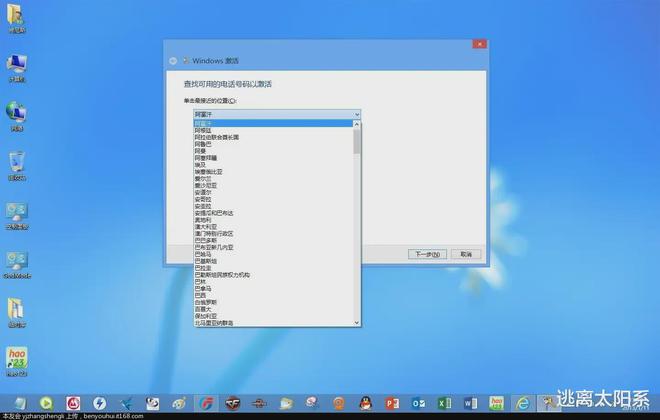The height and width of the screenshot is (420, 660).
Task: Select 阿鲁巴 in the location list
Action: (273, 144)
